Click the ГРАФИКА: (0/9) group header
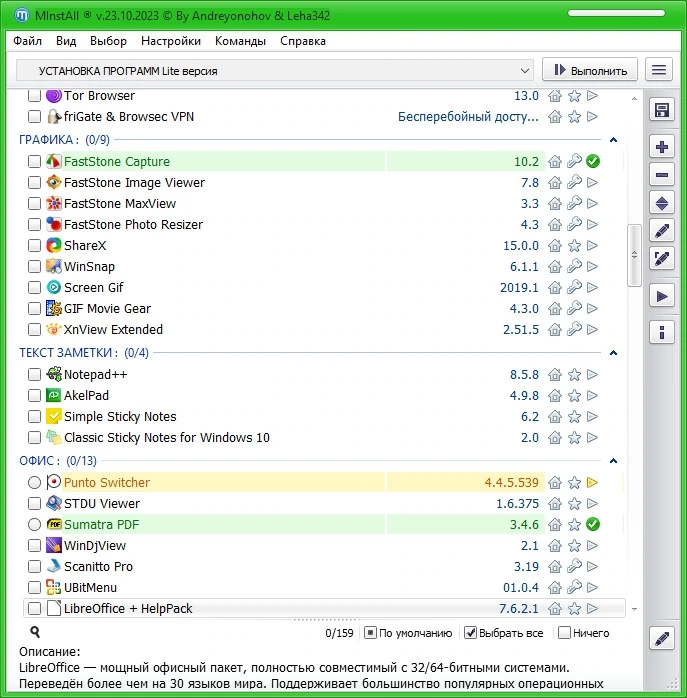The height and width of the screenshot is (698, 687). click(64, 140)
